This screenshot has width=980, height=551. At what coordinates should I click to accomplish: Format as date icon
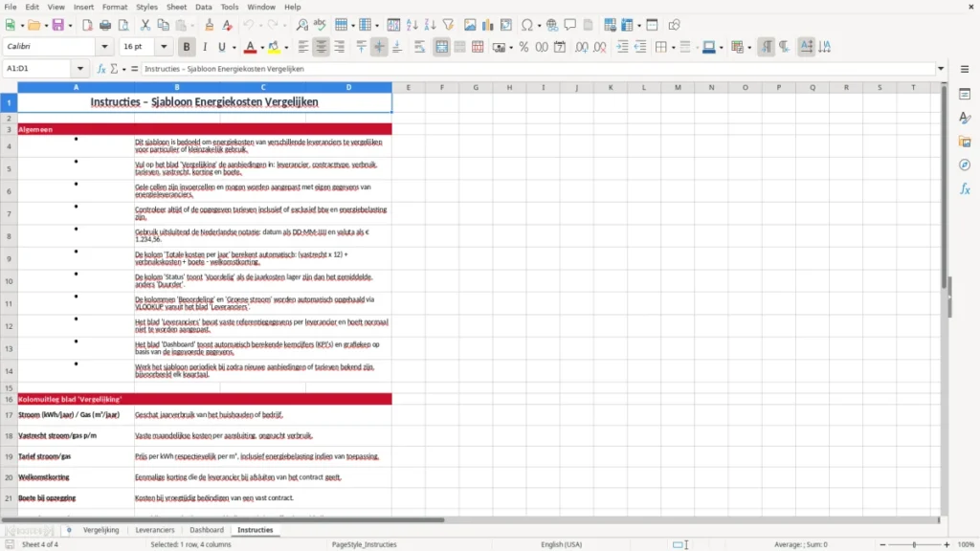[x=560, y=47]
